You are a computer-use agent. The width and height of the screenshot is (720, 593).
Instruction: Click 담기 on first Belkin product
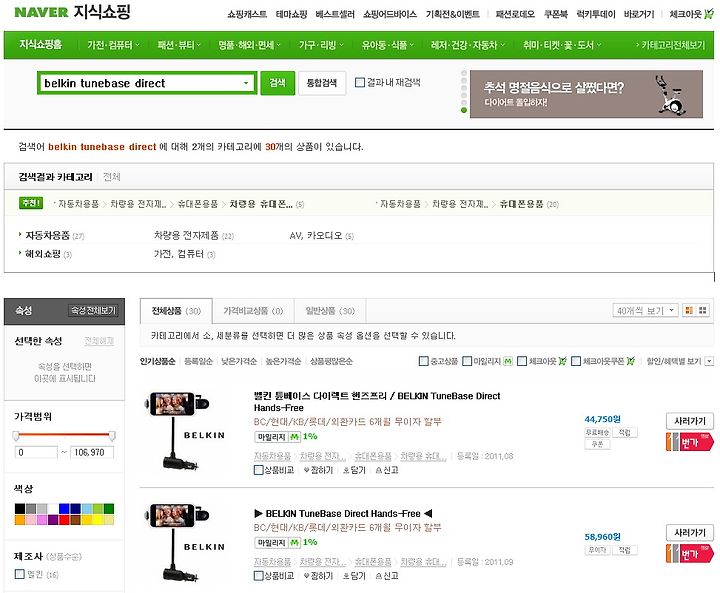coord(354,470)
